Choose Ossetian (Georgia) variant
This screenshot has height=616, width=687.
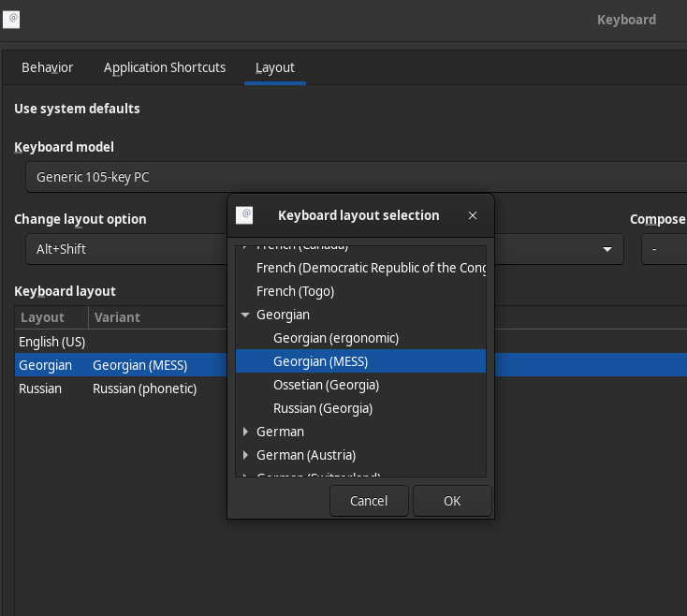(360, 385)
